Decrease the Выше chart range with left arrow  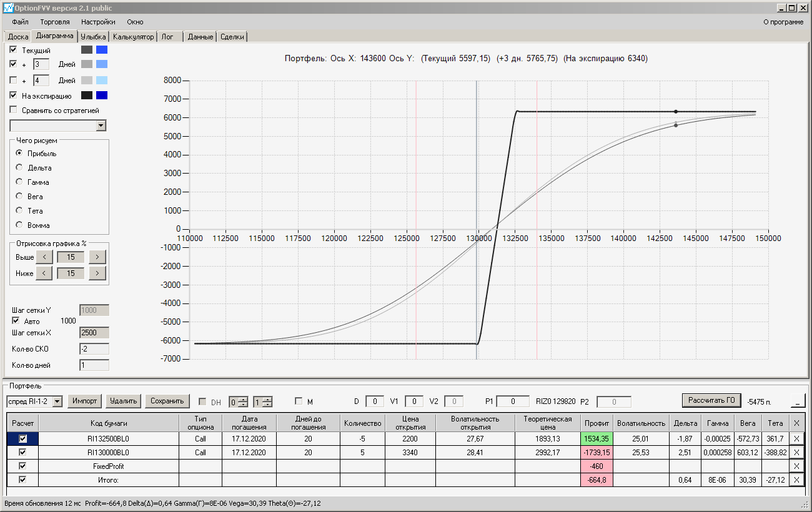[44, 257]
